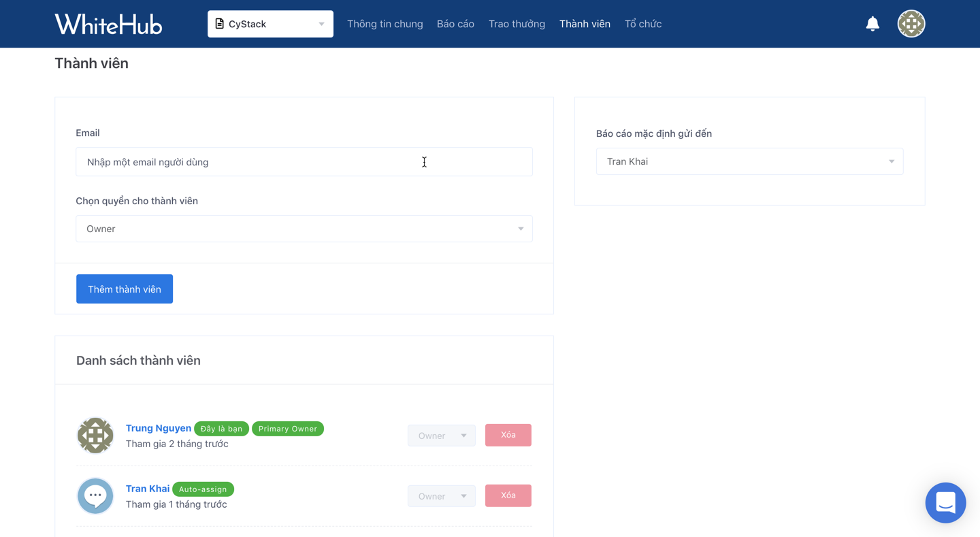Open notifications via the bell icon

[872, 23]
